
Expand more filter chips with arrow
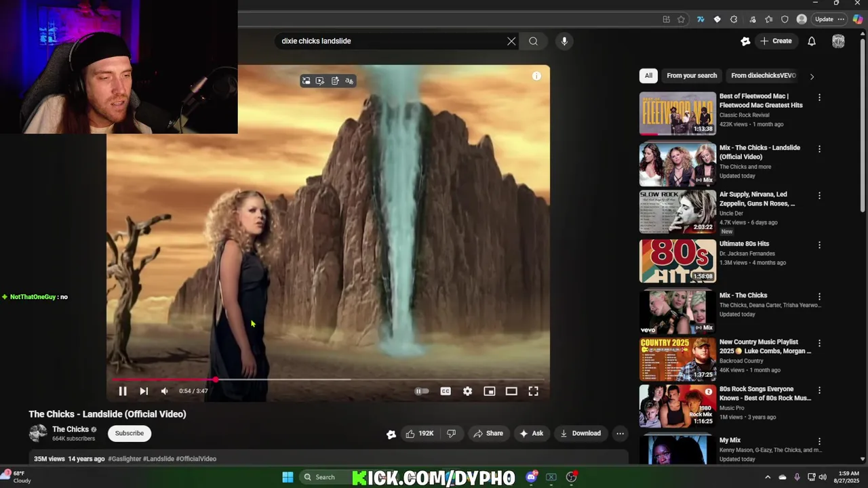[x=812, y=77]
